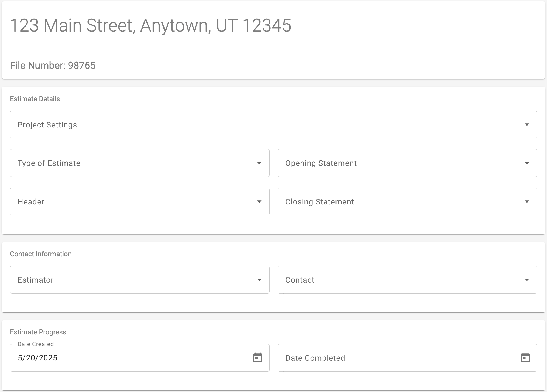The image size is (547, 392).
Task: Click the Estimator dropdown arrow
Action: tap(259, 280)
